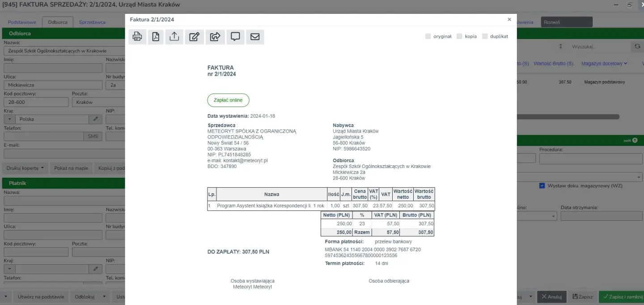Switch to the Podstawowe tab
The width and height of the screenshot is (644, 305).
click(x=22, y=22)
